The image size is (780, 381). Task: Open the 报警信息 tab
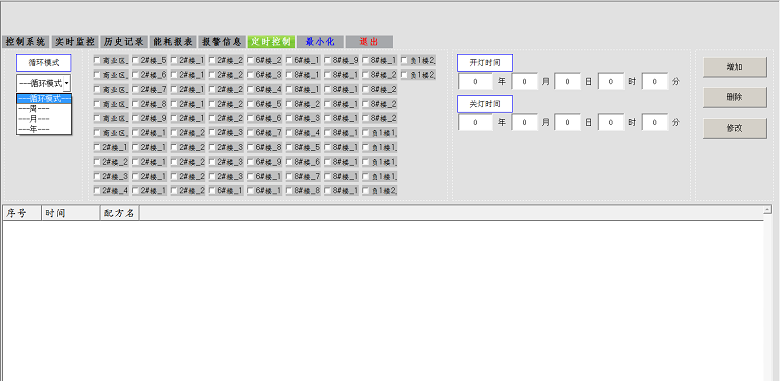(222, 42)
